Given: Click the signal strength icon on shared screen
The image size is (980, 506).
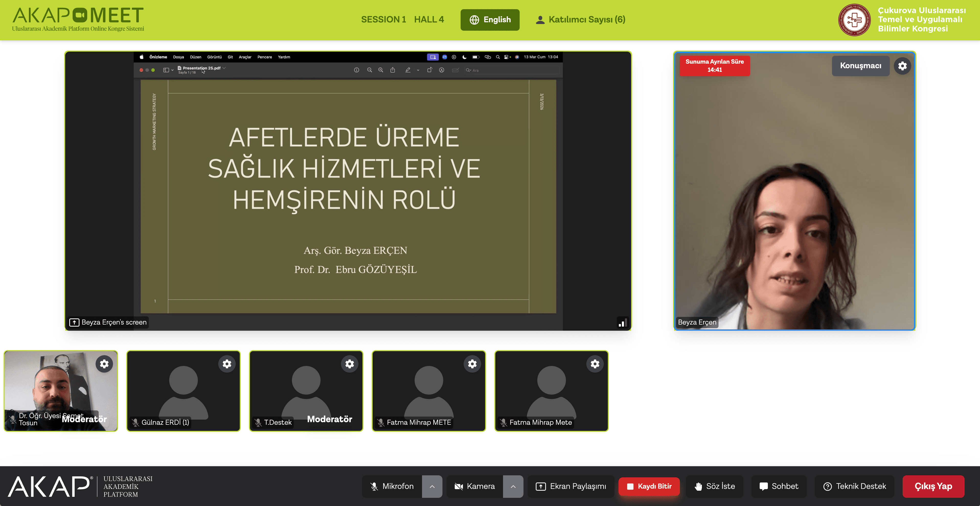Looking at the screenshot, I should [x=622, y=323].
